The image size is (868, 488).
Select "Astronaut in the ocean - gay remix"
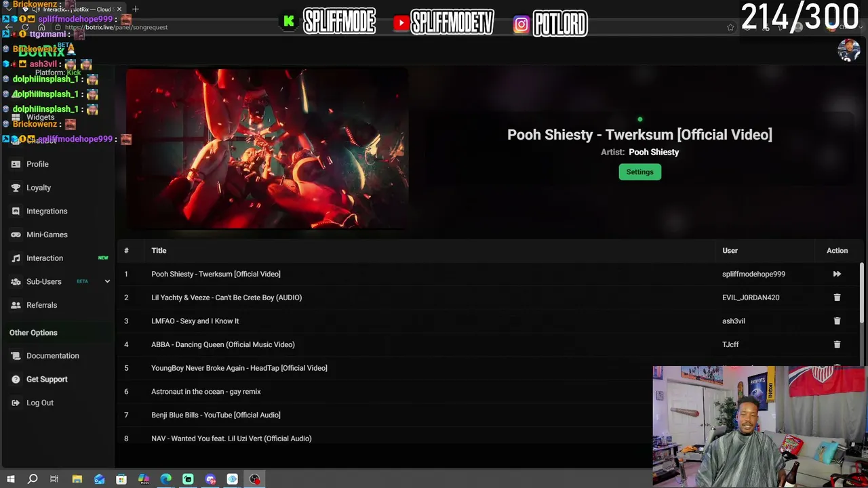point(206,392)
